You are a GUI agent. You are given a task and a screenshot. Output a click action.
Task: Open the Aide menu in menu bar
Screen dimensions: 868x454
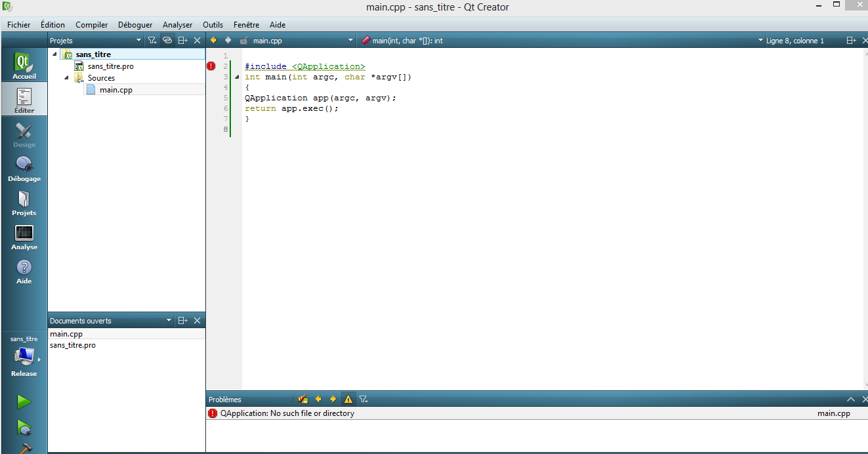[x=278, y=25]
